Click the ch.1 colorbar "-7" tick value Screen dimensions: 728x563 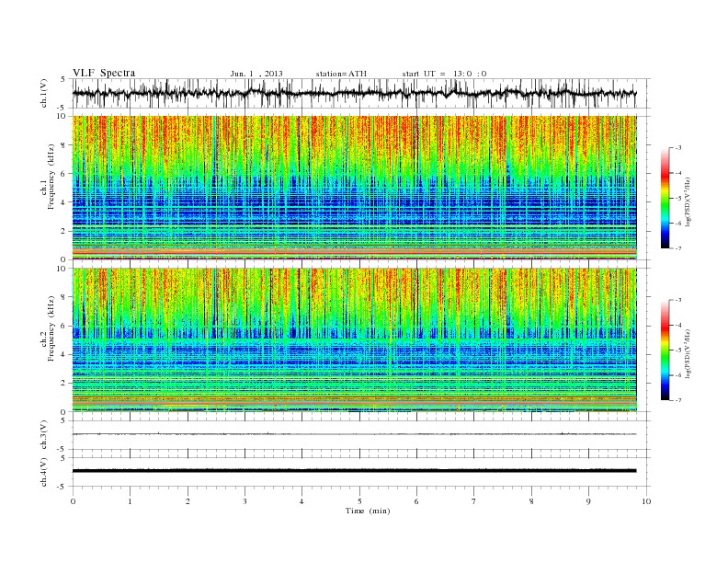(x=678, y=248)
